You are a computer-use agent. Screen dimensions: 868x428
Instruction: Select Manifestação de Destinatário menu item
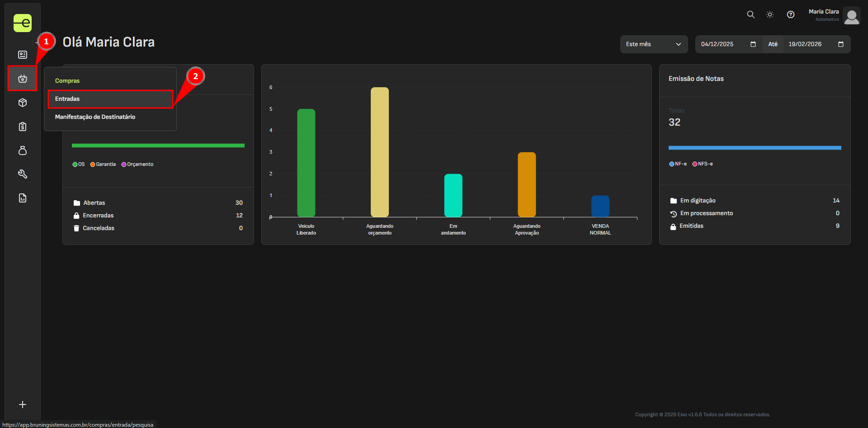95,117
